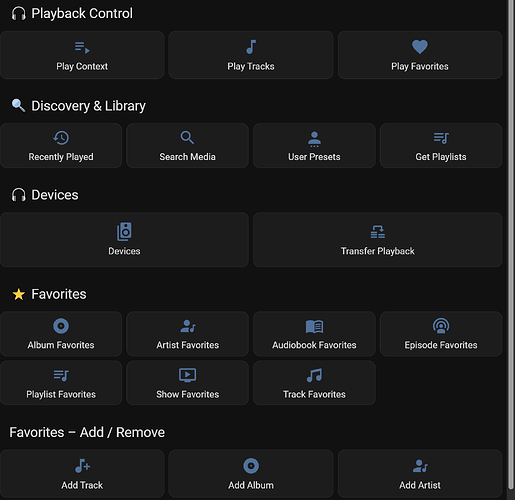Viewport: 515px width, 500px height.
Task: Open the Play Context tile
Action: pyautogui.click(x=82, y=55)
